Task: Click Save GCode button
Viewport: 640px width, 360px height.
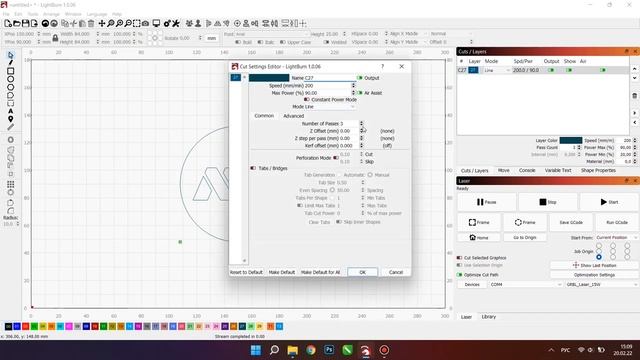Action: [x=571, y=222]
